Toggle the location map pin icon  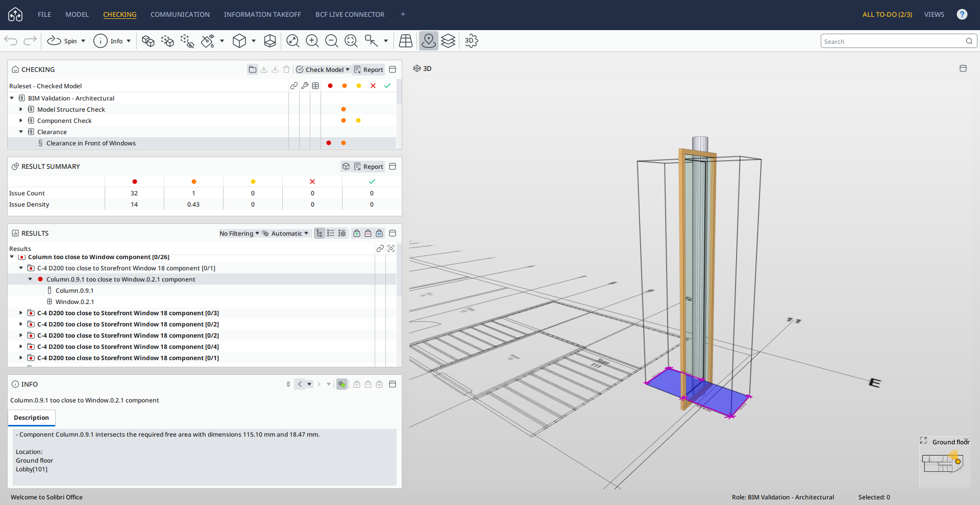point(429,41)
